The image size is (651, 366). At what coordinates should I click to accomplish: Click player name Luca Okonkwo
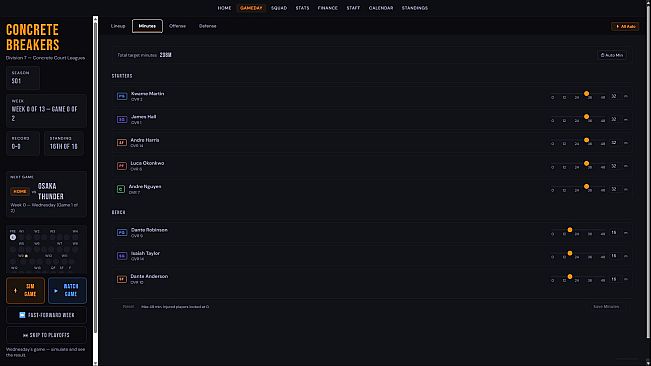147,163
